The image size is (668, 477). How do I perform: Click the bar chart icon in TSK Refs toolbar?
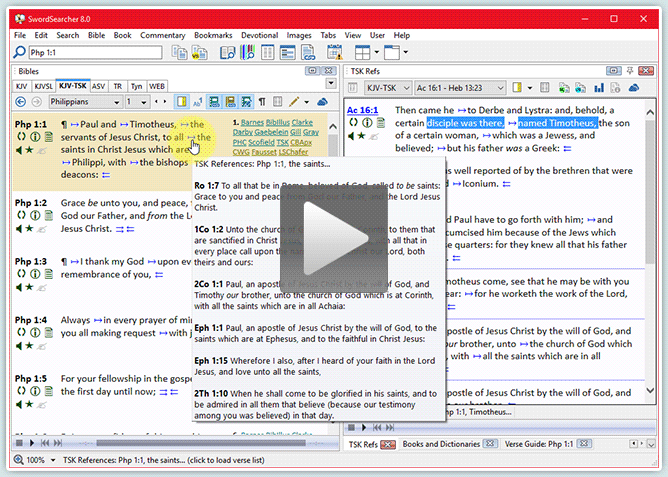tap(599, 88)
